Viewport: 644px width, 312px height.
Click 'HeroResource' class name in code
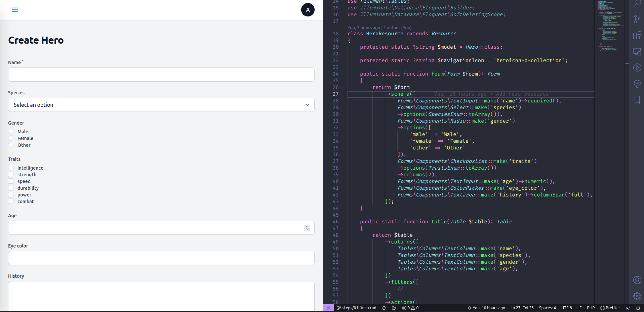(385, 34)
